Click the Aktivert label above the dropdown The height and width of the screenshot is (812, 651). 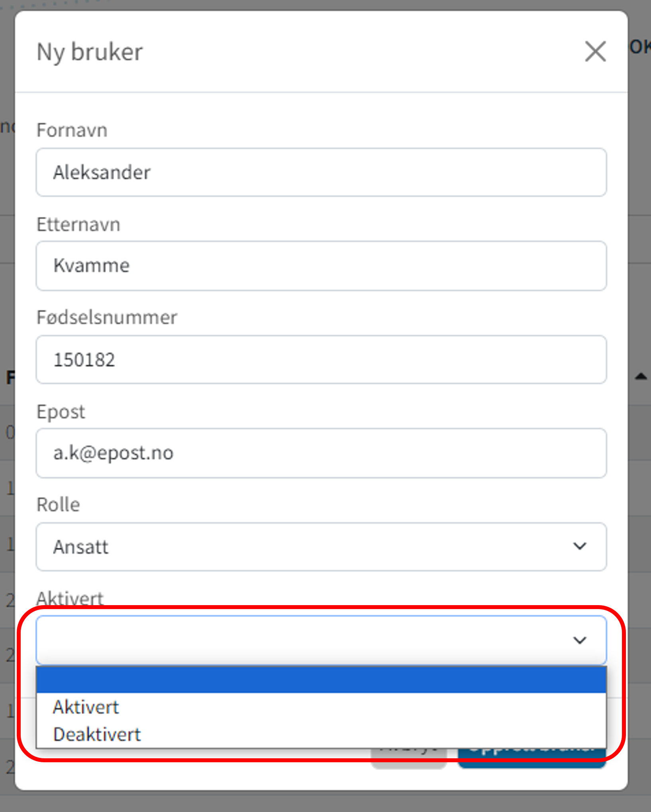coord(70,598)
